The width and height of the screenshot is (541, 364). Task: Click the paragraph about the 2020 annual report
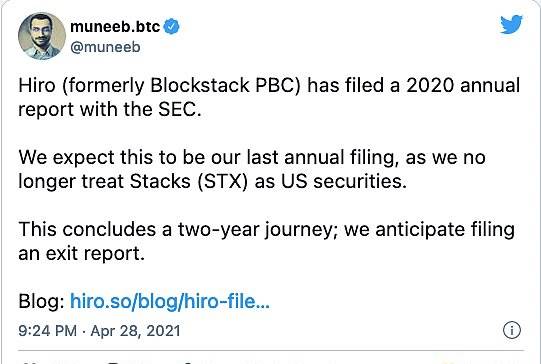click(x=269, y=97)
